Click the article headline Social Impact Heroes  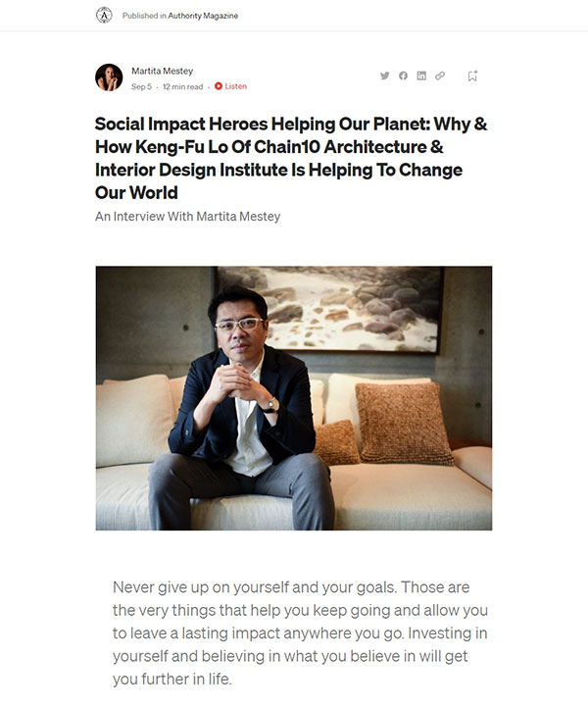coord(291,158)
